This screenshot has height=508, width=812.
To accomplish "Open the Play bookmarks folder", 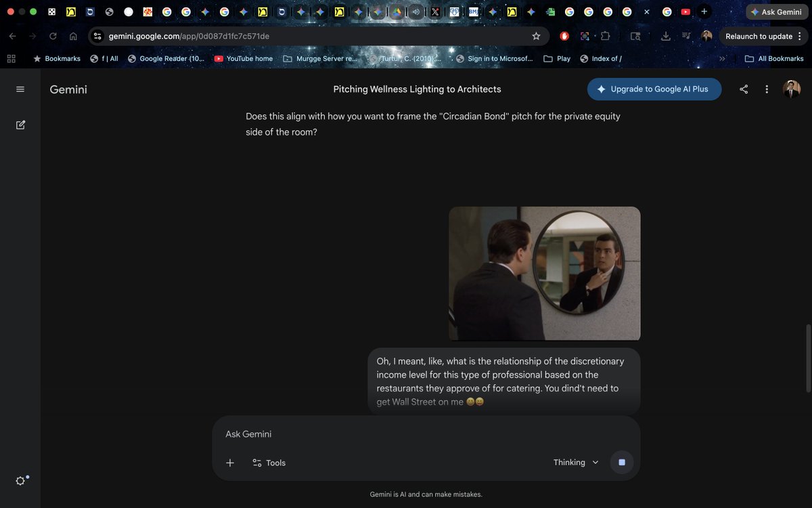I will coord(557,58).
